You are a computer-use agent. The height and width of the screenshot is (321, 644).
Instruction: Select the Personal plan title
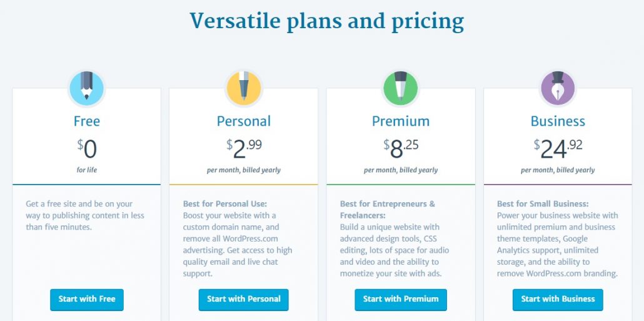pyautogui.click(x=243, y=121)
